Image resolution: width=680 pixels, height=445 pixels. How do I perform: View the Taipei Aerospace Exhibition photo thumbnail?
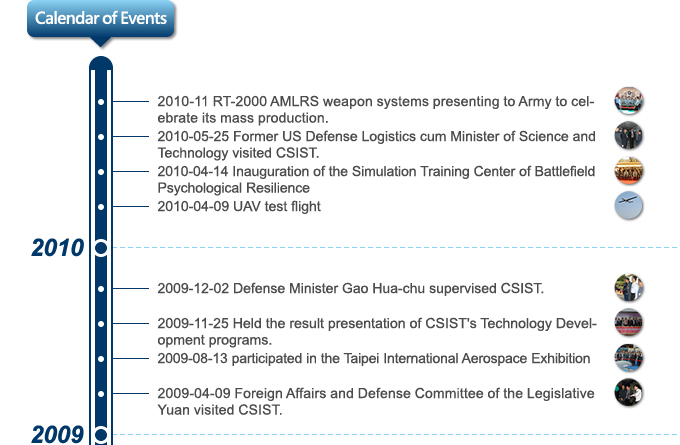pos(628,358)
